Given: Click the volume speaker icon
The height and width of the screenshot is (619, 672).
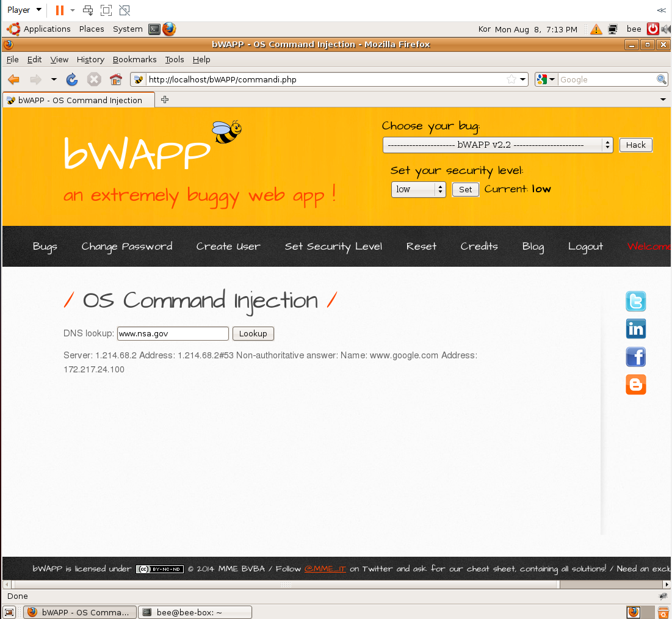Looking at the screenshot, I should (665, 29).
